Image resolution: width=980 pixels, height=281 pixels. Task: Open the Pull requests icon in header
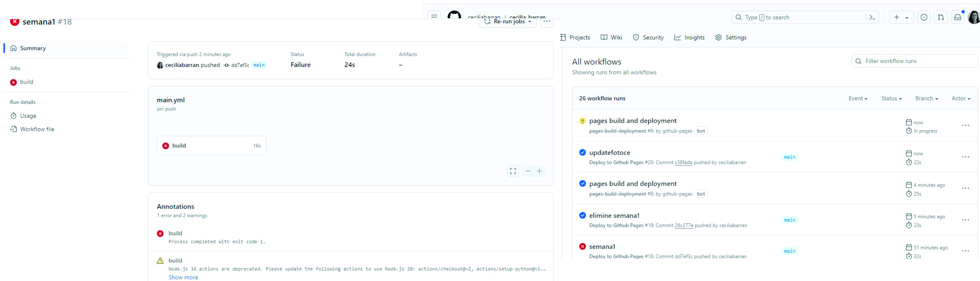click(941, 17)
